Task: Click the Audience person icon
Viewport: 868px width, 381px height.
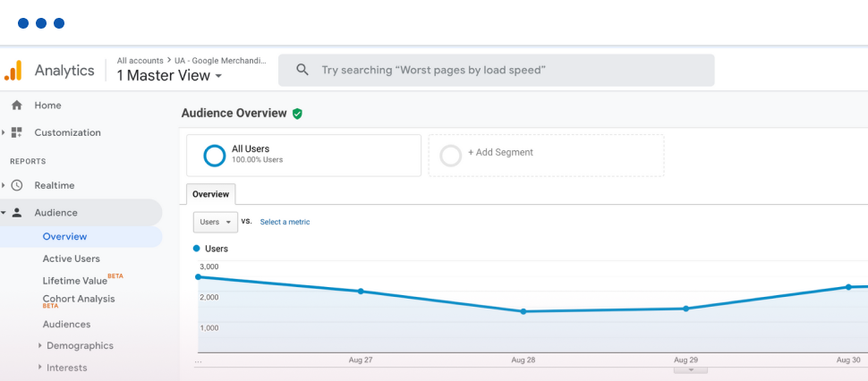Action: click(16, 213)
